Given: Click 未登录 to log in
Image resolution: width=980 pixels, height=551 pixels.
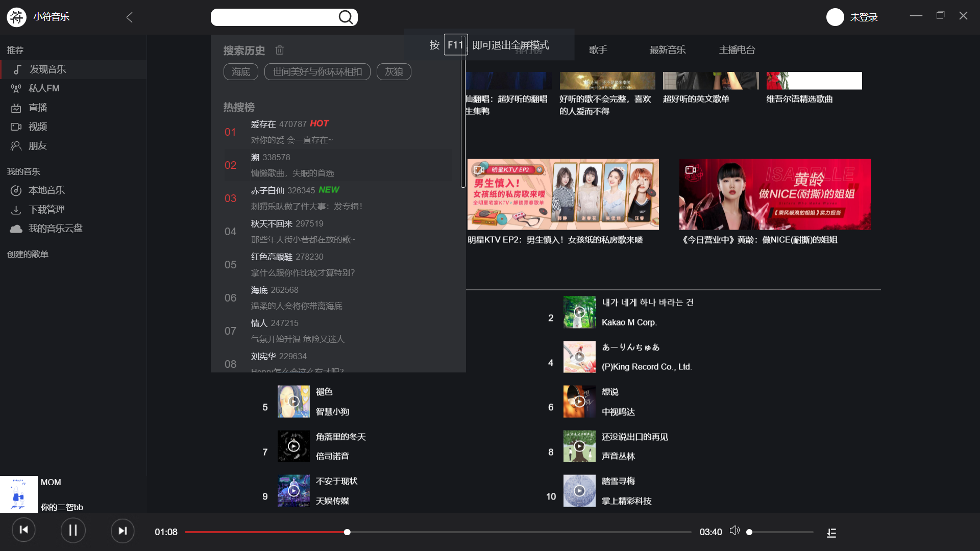Looking at the screenshot, I should pos(864,17).
